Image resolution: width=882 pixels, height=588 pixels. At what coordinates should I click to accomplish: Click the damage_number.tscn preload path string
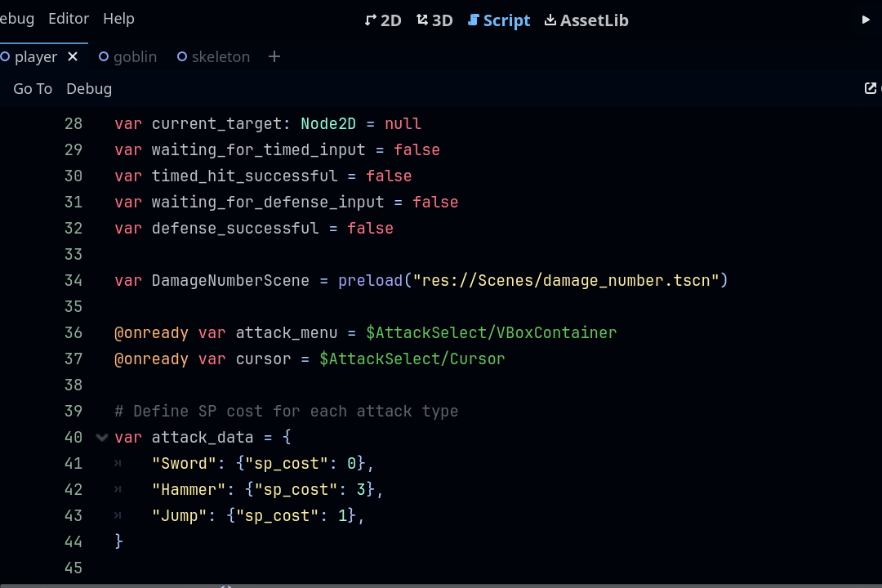pyautogui.click(x=566, y=281)
